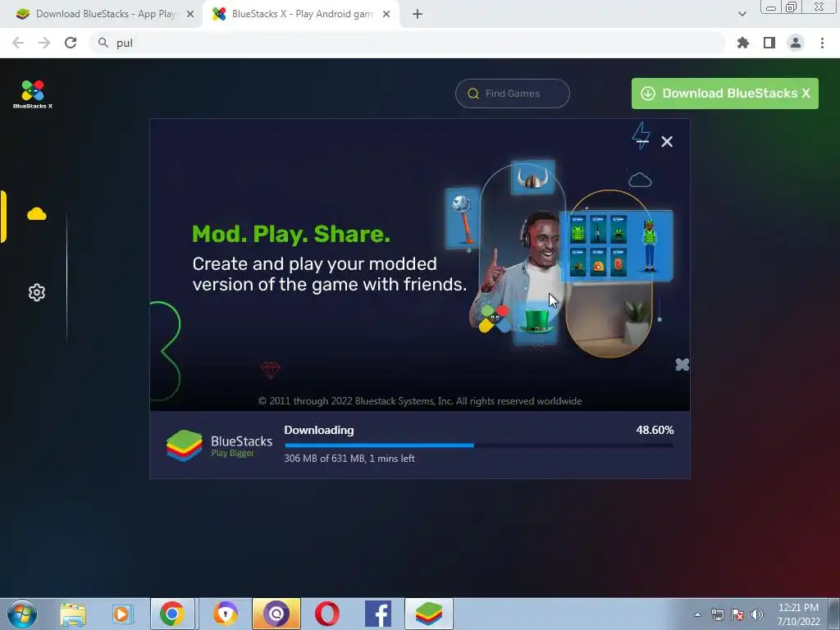Open the volume control speaker icon
This screenshot has width=840, height=630.
click(757, 614)
